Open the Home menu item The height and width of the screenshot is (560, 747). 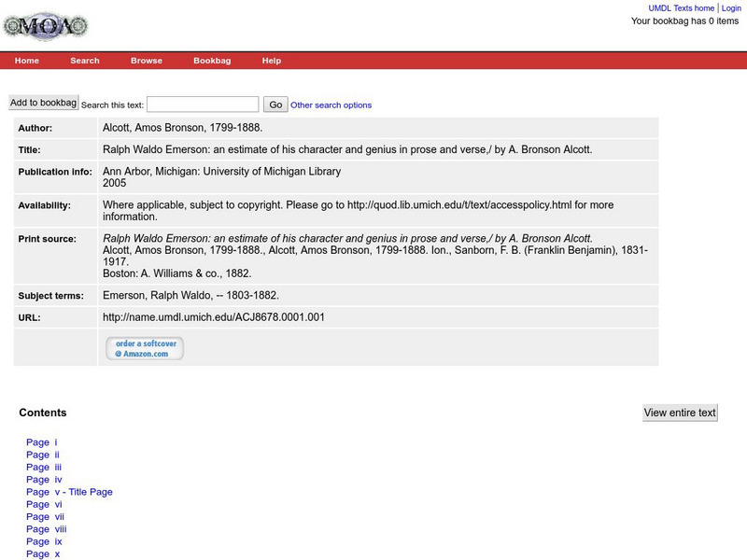point(27,61)
